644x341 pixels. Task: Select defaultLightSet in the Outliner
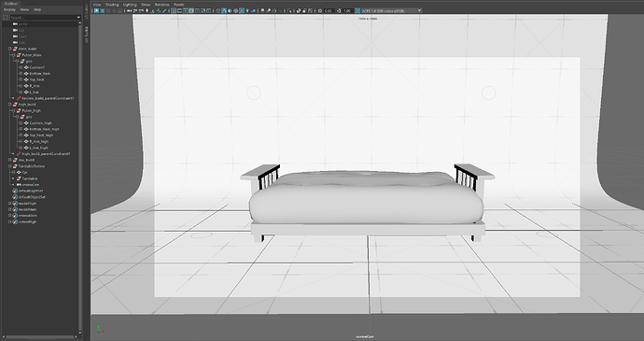[31, 191]
